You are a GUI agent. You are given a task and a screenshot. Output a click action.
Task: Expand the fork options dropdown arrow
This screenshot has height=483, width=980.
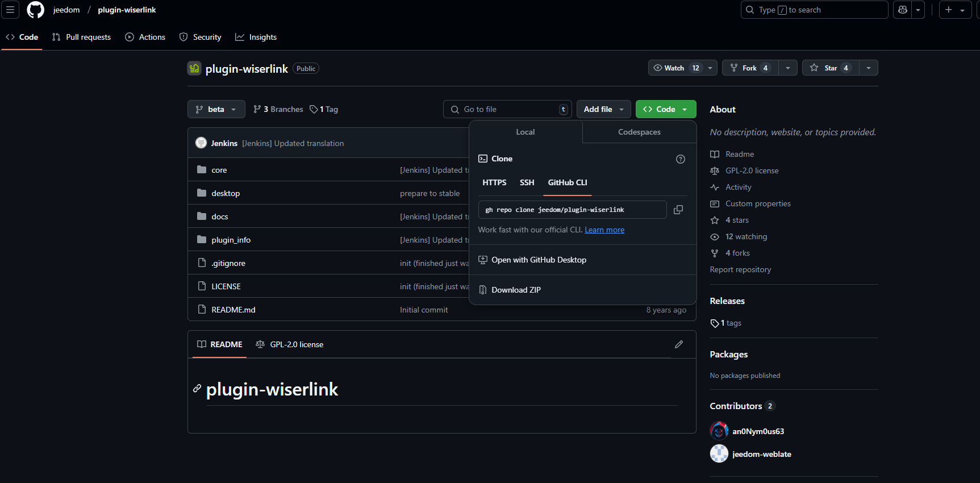[788, 68]
